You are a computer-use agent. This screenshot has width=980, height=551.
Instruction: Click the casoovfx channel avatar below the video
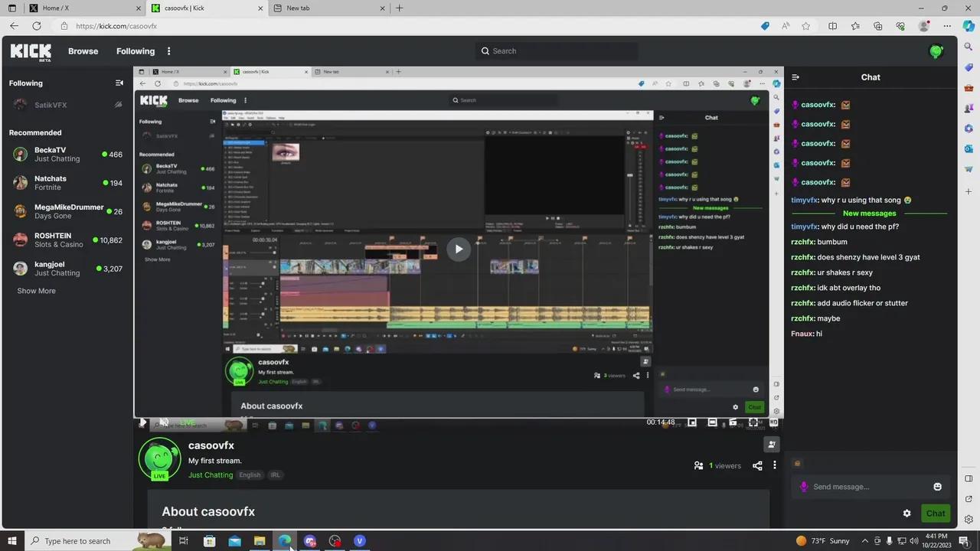pyautogui.click(x=159, y=458)
